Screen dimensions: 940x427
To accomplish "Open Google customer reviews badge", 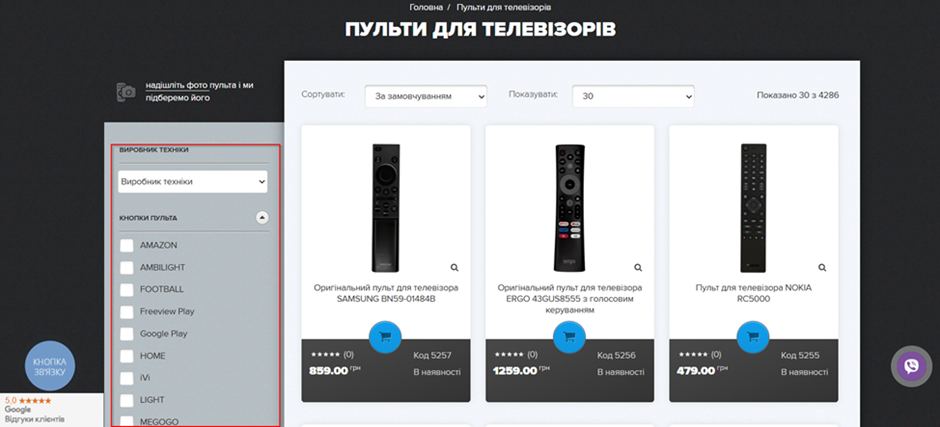I will (x=35, y=410).
